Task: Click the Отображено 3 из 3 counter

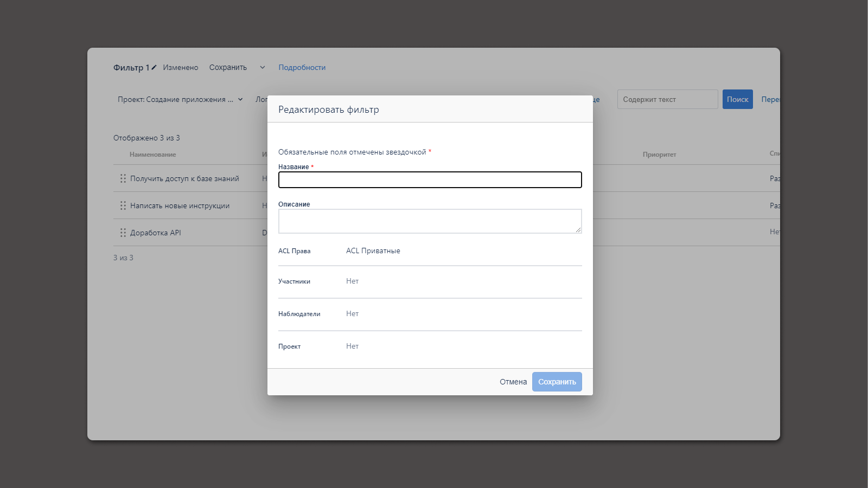Action: point(146,138)
